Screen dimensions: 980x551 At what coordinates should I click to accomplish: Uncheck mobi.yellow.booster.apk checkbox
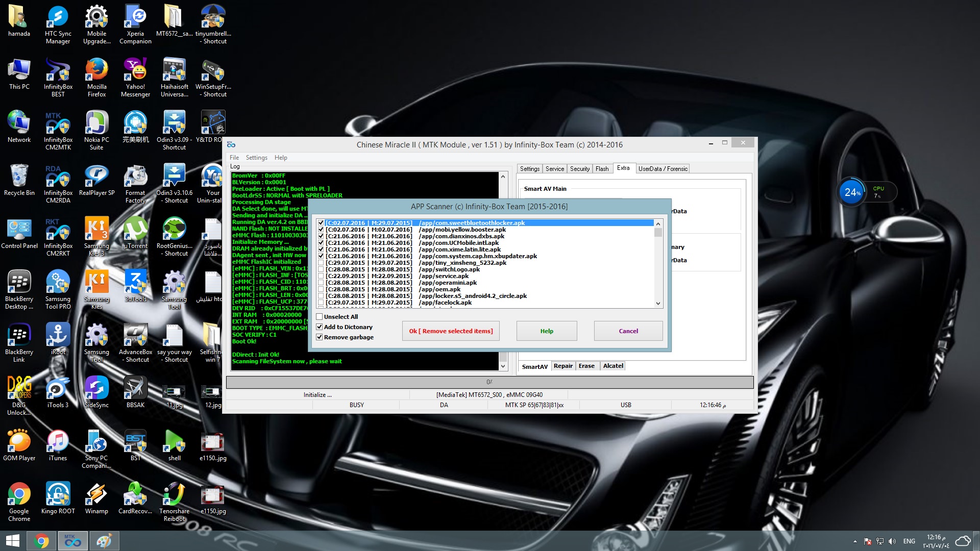click(x=321, y=230)
